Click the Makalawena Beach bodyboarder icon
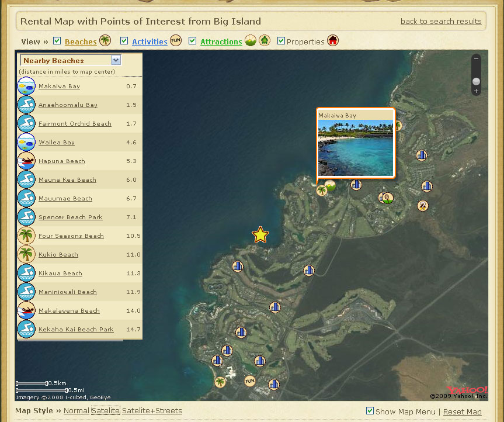The image size is (504, 422). point(26,310)
